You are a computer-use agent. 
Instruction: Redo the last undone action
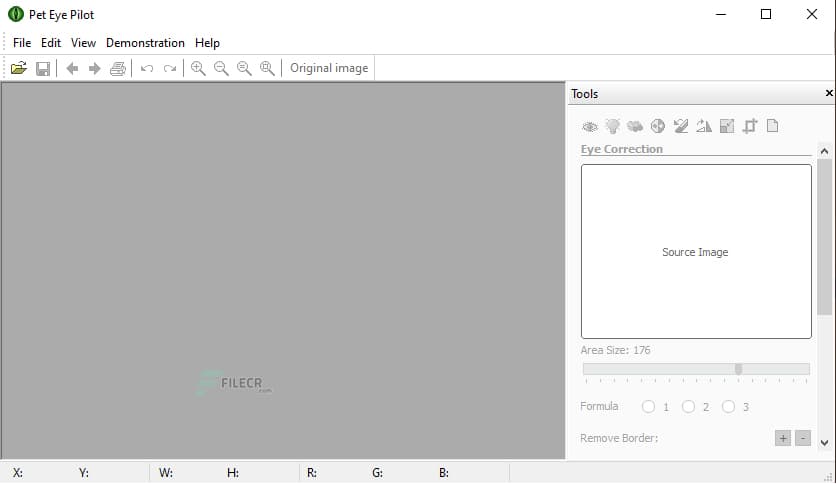170,68
